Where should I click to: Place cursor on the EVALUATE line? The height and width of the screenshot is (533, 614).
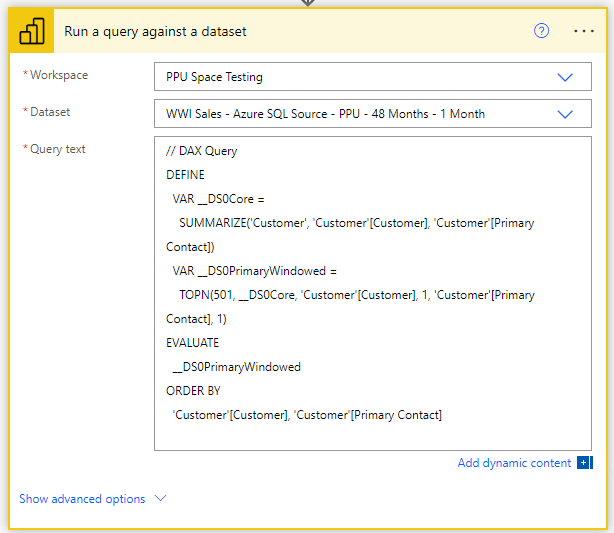click(192, 343)
